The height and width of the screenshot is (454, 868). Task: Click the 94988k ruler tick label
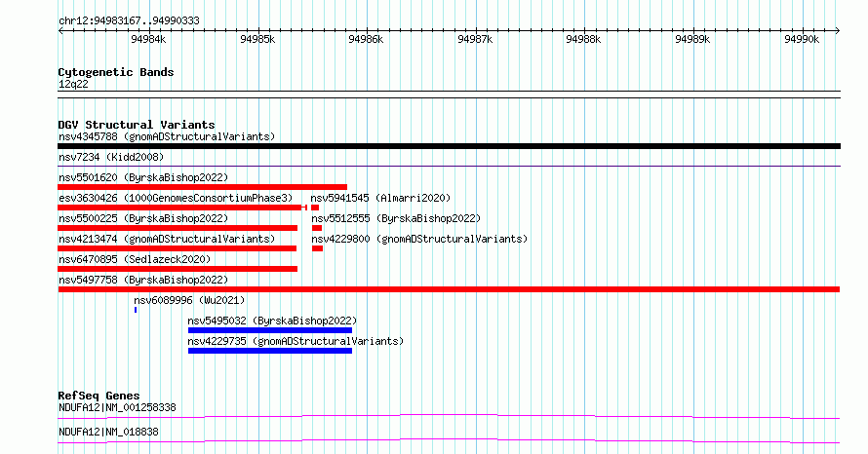(583, 39)
